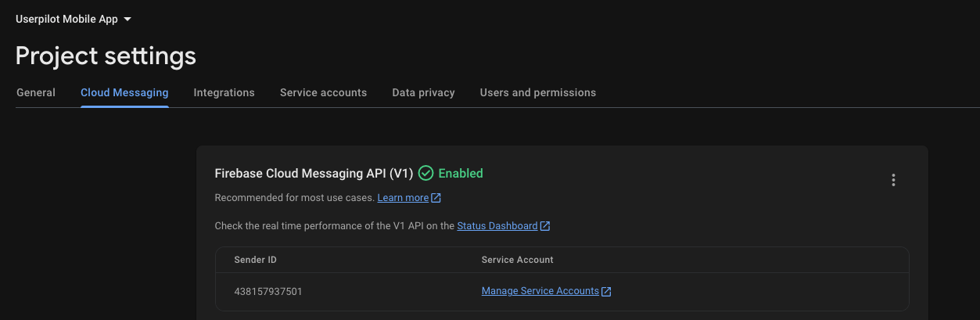Click the Firebase Cloud Messaging API (V1) title

tap(314, 173)
